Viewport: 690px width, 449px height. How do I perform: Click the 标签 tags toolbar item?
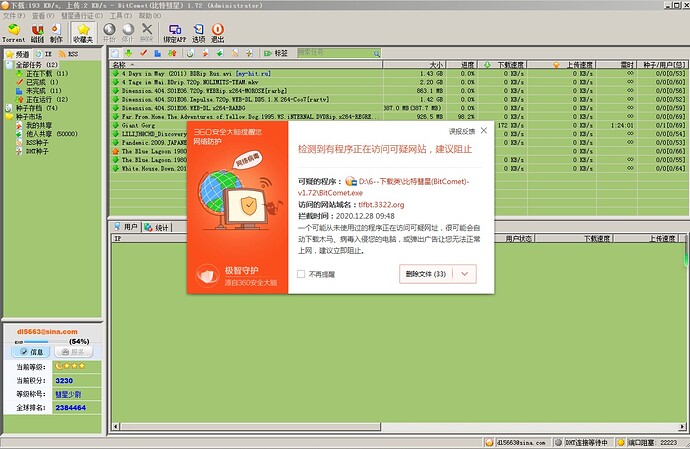click(x=275, y=53)
